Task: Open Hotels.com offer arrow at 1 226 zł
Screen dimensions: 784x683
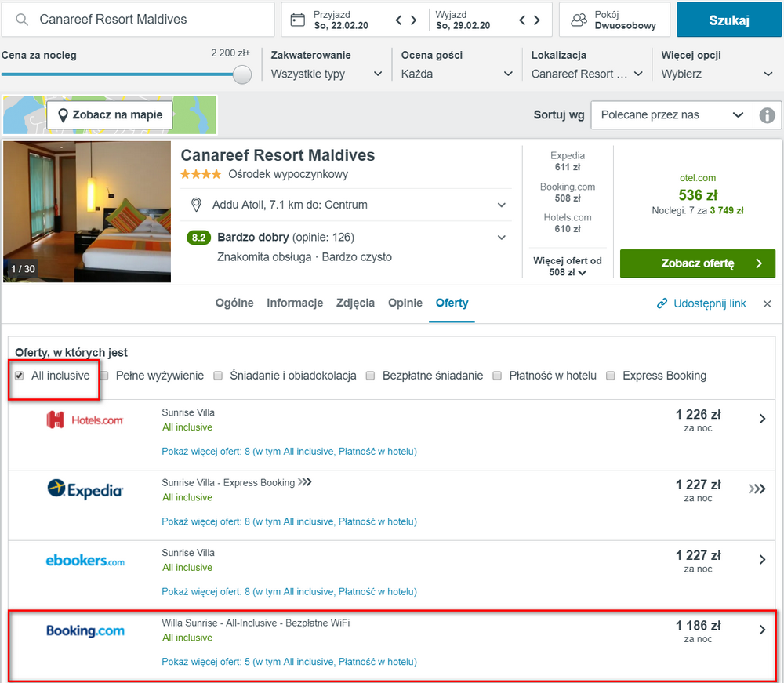Action: coord(762,419)
